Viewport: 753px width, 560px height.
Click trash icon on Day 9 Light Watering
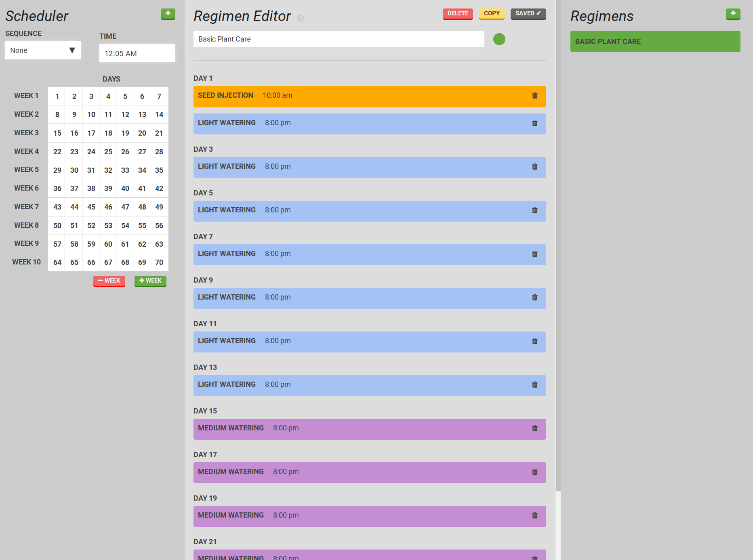pyautogui.click(x=534, y=298)
